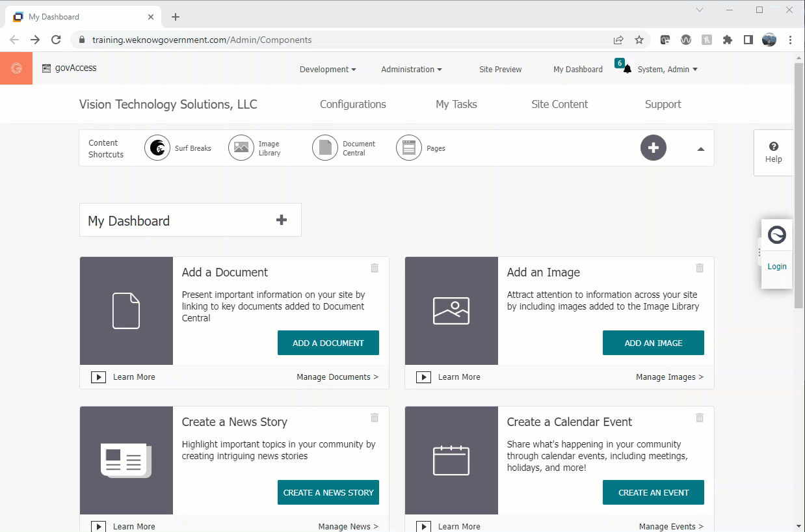This screenshot has width=805, height=532.
Task: Click the Help question mark icon
Action: tap(773, 147)
